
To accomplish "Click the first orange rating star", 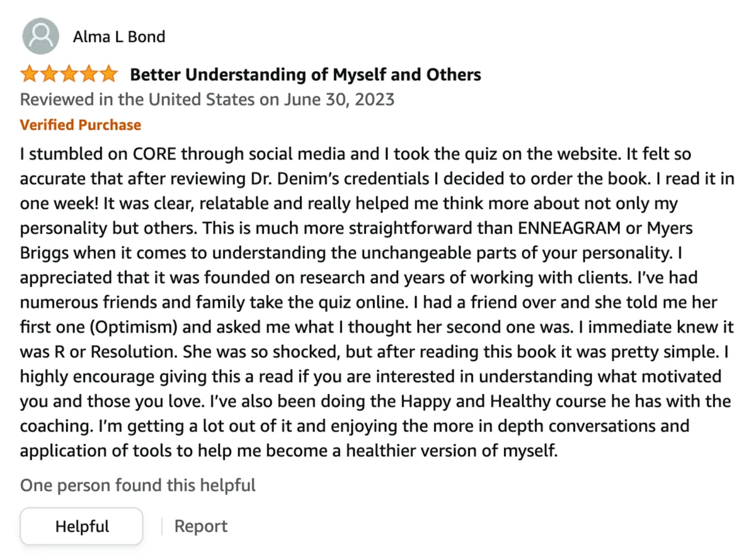I will pos(30,74).
